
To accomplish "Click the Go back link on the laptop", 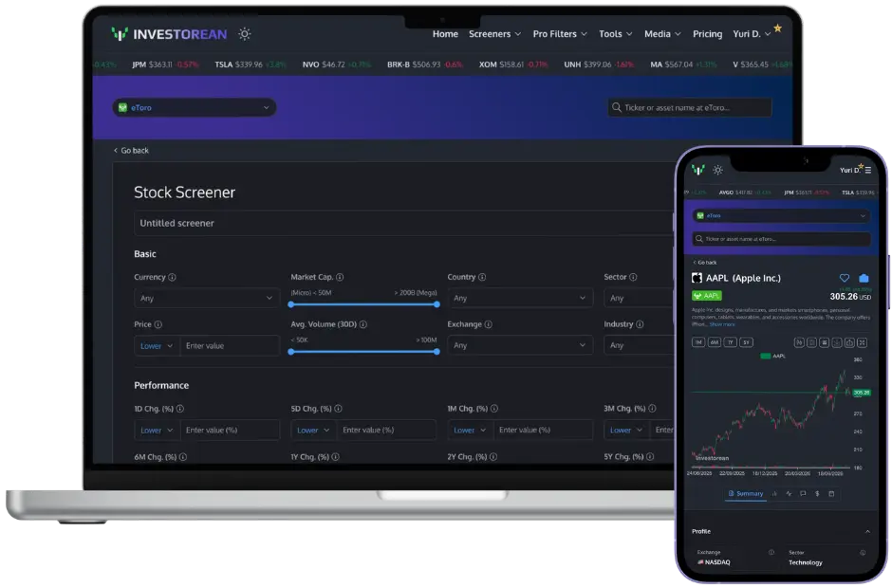I will [131, 151].
